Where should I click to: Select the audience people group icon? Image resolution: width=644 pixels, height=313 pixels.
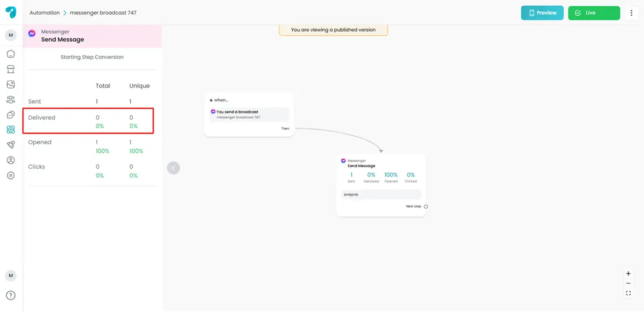(11, 100)
